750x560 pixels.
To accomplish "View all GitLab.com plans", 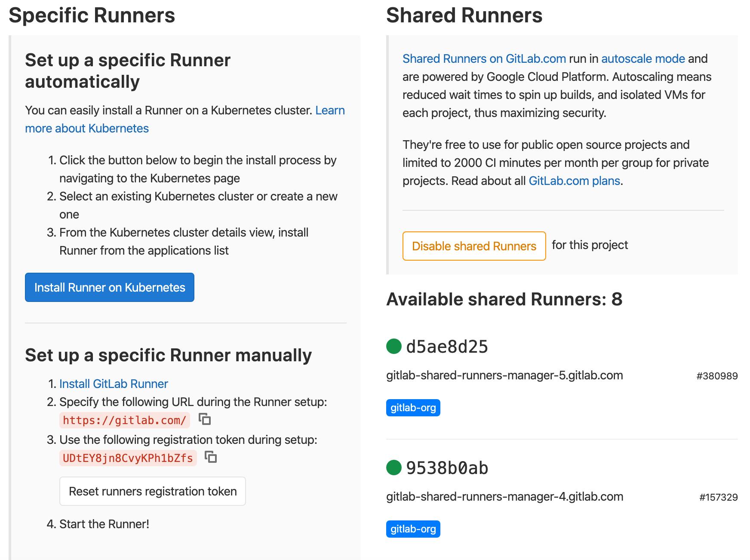I will [574, 181].
